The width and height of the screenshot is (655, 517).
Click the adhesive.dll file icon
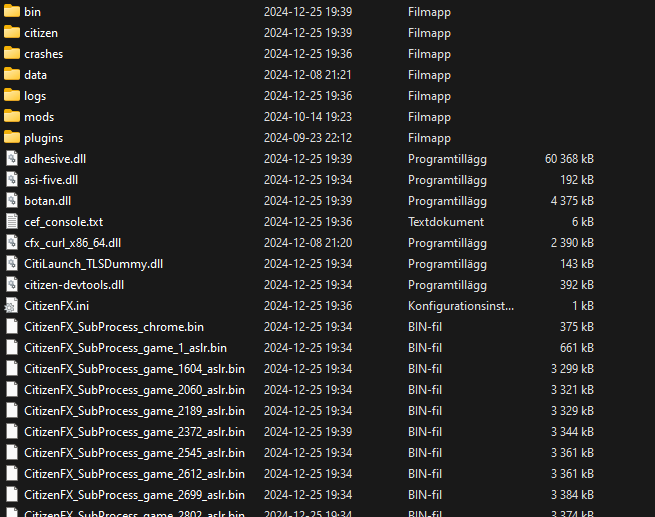[x=12, y=158]
